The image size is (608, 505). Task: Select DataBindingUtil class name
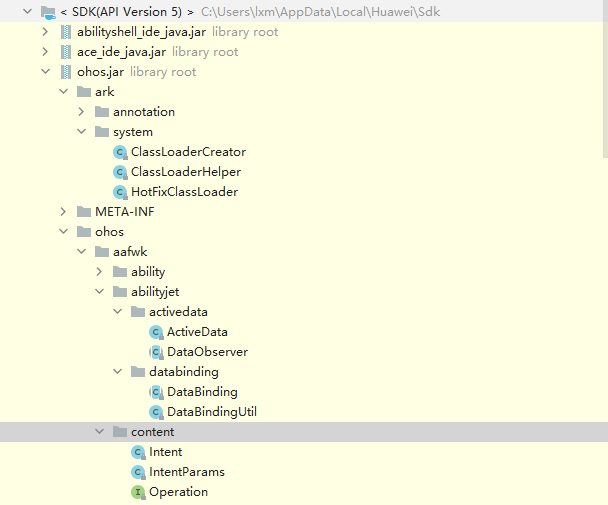point(212,412)
